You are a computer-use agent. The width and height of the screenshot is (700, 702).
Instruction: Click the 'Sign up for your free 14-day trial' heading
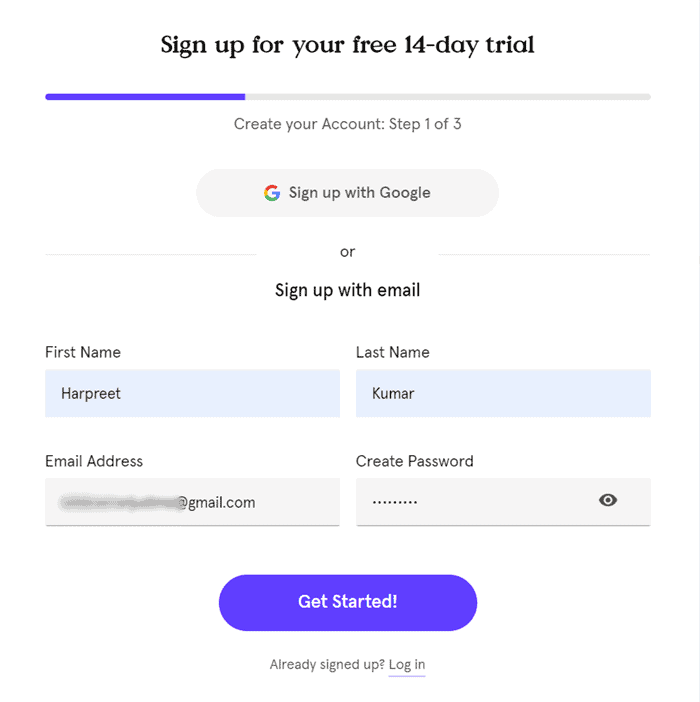pyautogui.click(x=348, y=45)
